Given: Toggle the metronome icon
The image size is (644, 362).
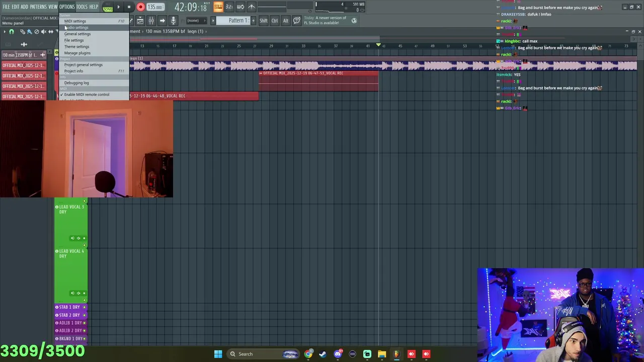Looking at the screenshot, I should [252, 7].
